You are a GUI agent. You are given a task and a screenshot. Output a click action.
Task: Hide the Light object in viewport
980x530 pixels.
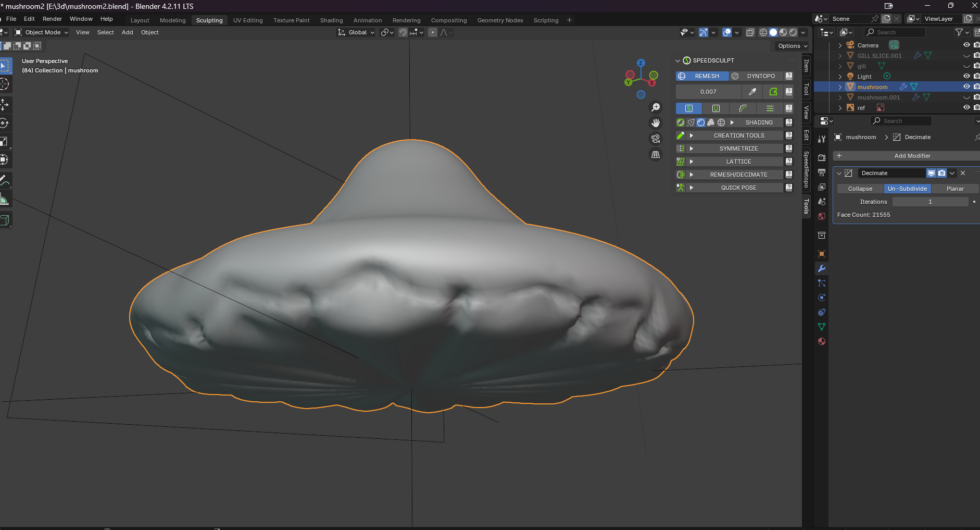coord(966,76)
